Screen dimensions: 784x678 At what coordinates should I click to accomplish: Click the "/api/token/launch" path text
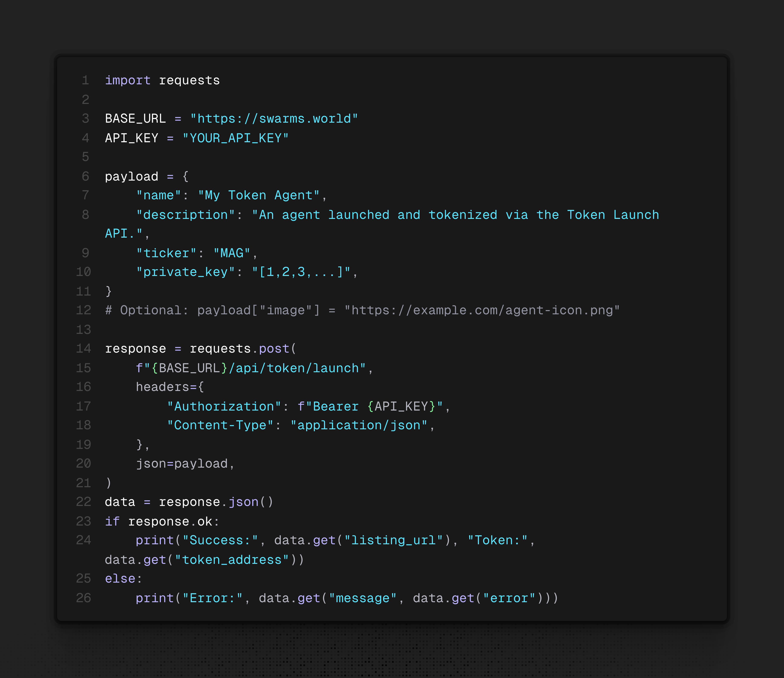(294, 368)
